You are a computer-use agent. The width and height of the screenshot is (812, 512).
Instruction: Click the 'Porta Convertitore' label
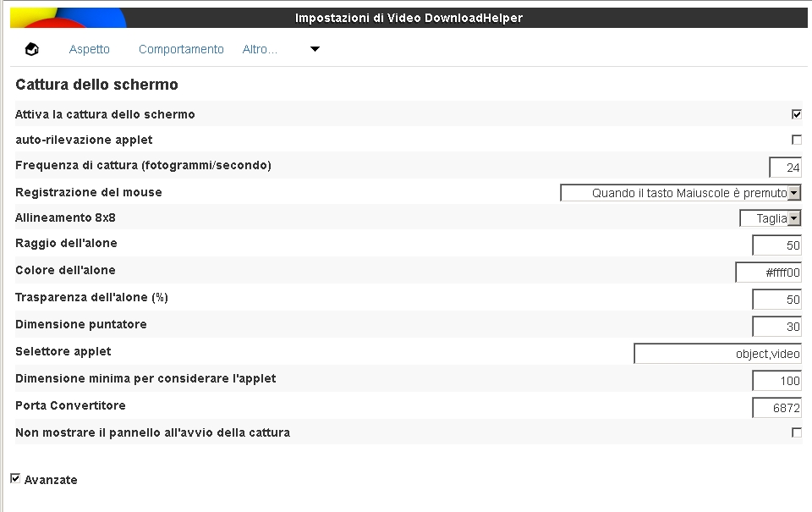tap(70, 405)
